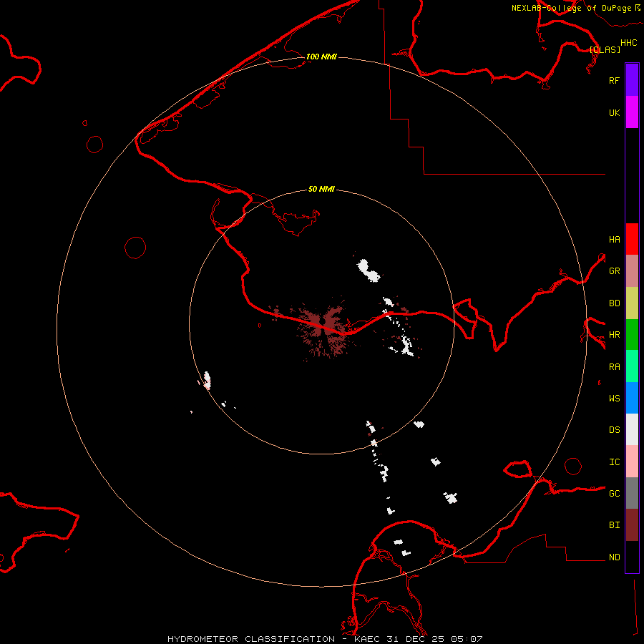Select the GR legend color block
The height and width of the screenshot is (644, 644).
pos(632,271)
